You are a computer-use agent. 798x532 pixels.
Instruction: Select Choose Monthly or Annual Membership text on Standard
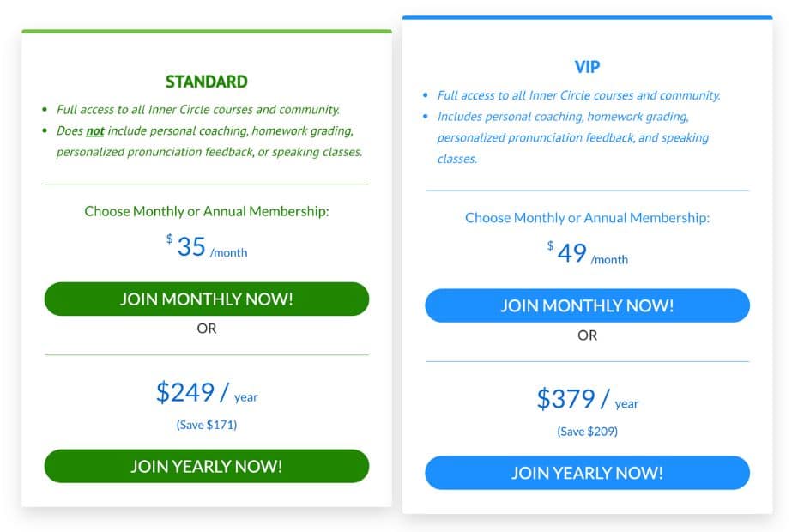click(206, 210)
